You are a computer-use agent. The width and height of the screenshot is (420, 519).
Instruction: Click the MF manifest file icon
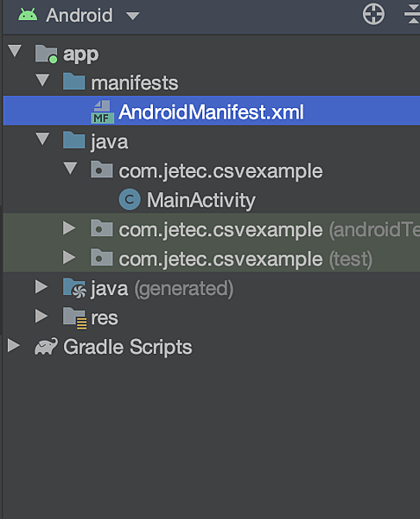[103, 112]
